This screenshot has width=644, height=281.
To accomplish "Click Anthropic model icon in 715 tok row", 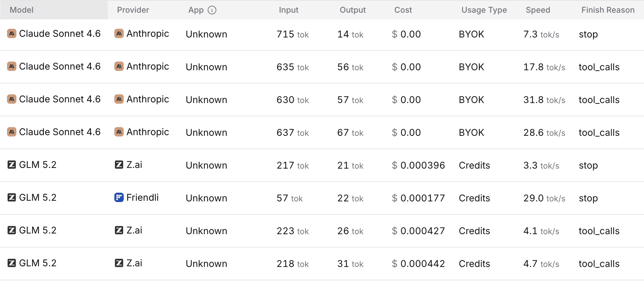I will pyautogui.click(x=12, y=33).
